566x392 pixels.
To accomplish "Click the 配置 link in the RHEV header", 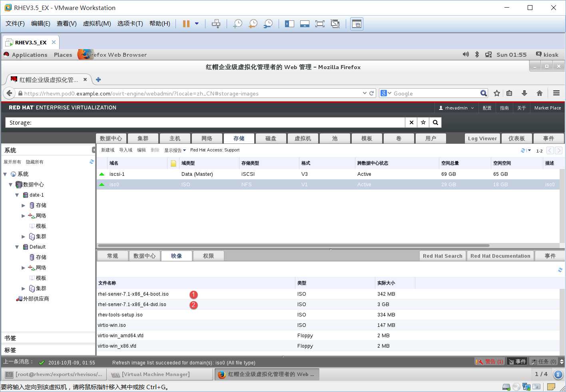I will (487, 108).
